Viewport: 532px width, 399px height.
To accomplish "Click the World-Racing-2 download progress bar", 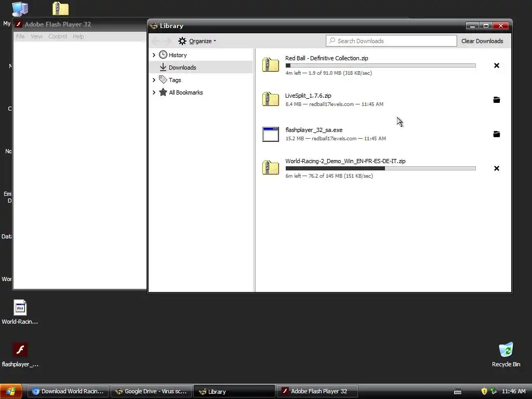I will click(380, 168).
